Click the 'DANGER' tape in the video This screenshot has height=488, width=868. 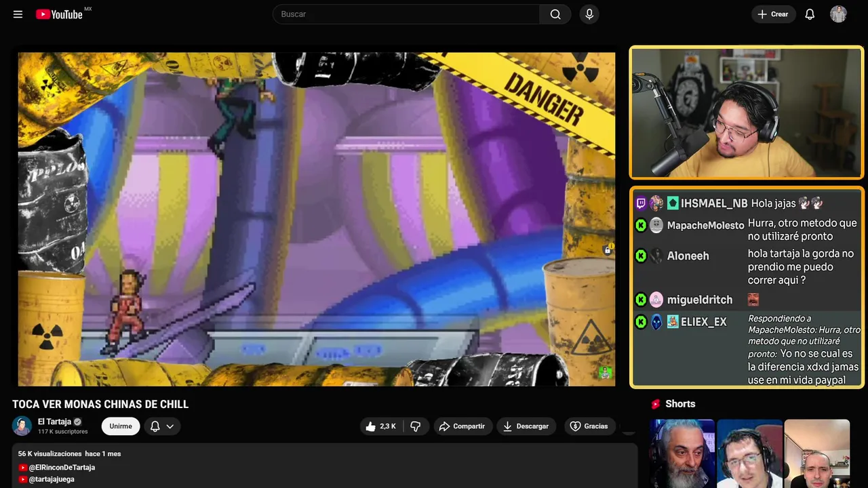(544, 99)
